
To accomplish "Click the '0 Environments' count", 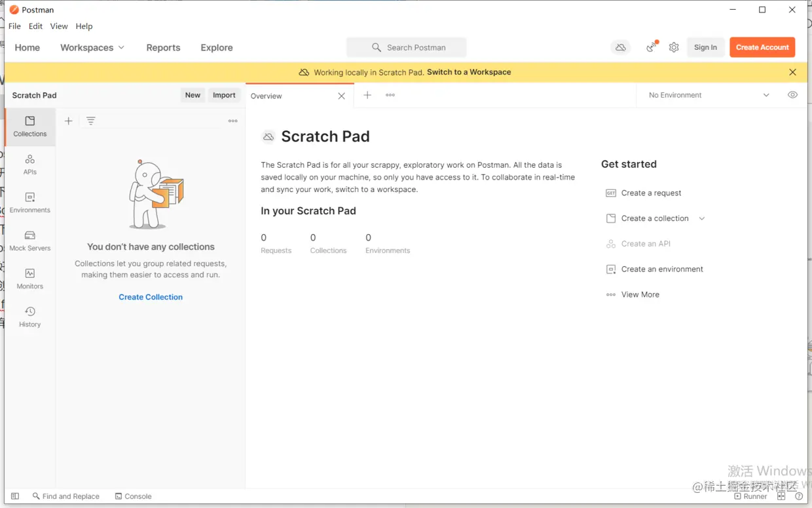I will (388, 244).
